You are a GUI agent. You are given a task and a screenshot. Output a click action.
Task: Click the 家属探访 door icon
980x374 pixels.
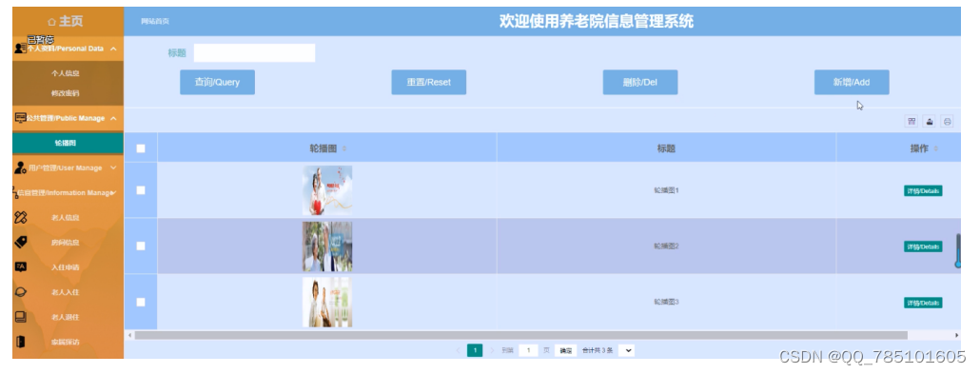click(21, 342)
